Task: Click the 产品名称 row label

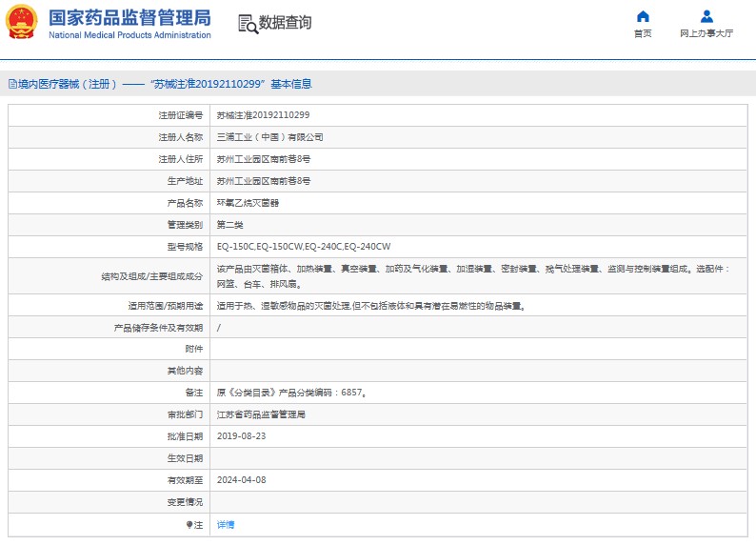Action: point(185,203)
